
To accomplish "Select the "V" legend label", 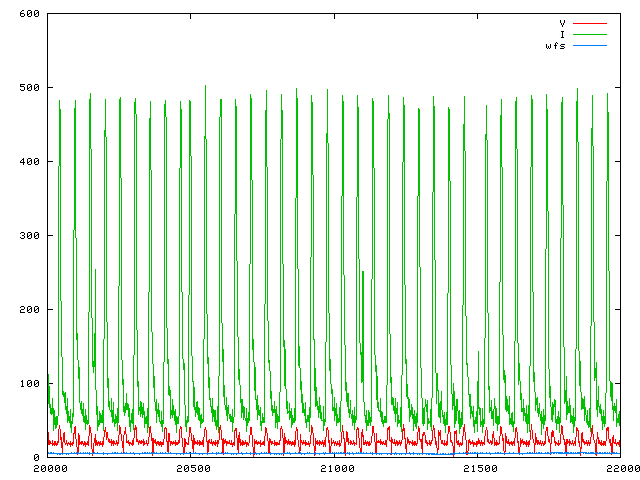I will [x=562, y=22].
